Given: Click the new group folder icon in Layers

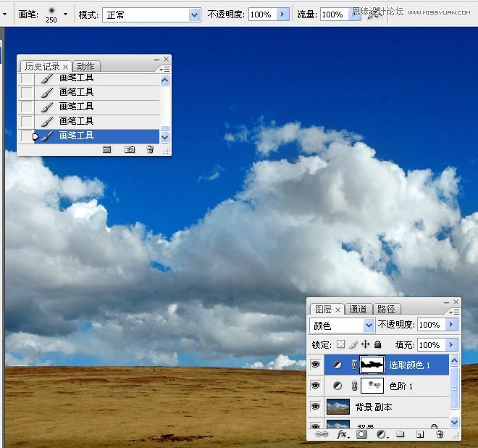Looking at the screenshot, I should [400, 435].
